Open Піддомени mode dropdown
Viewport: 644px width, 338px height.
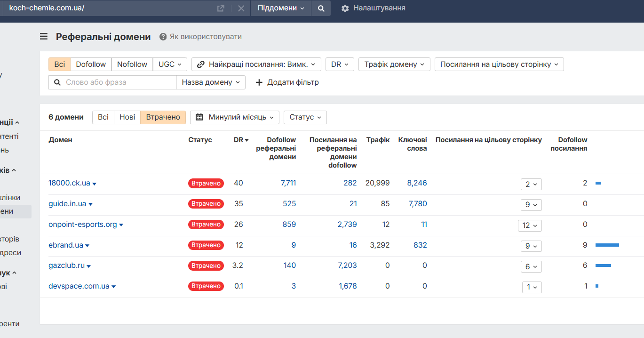(x=281, y=8)
